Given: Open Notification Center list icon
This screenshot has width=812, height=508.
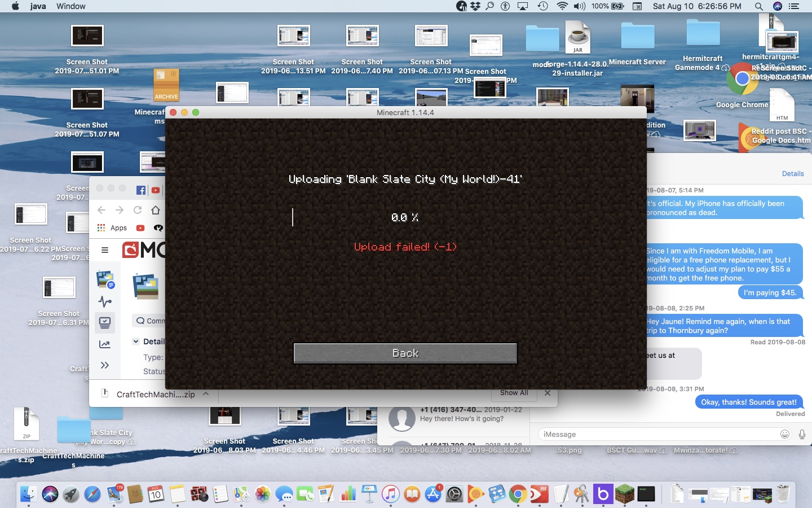Looking at the screenshot, I should (794, 6).
